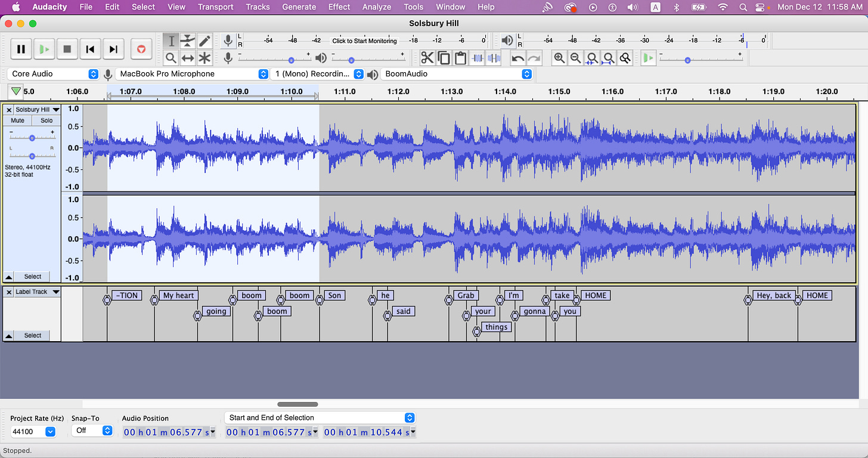The width and height of the screenshot is (868, 458).
Task: Click Fit selection to width icon
Action: (x=592, y=58)
